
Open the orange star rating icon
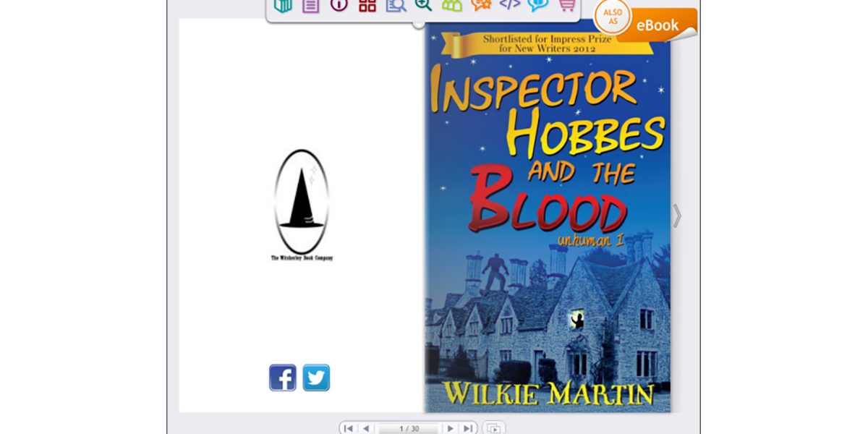coord(481,4)
